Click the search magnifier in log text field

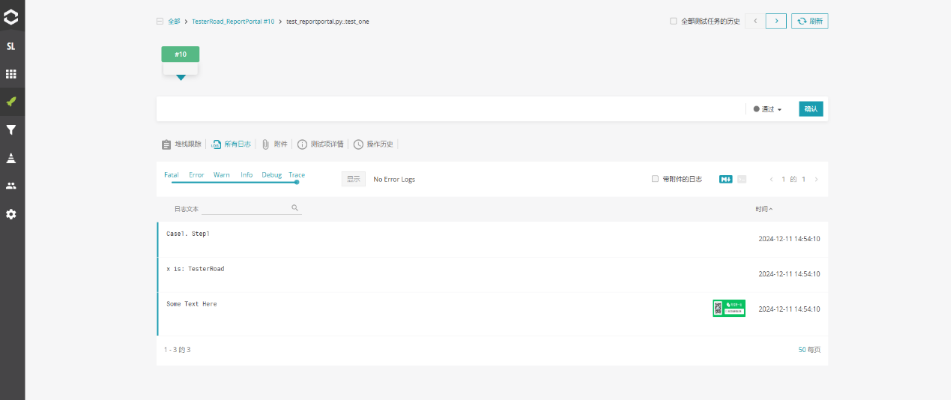point(295,208)
